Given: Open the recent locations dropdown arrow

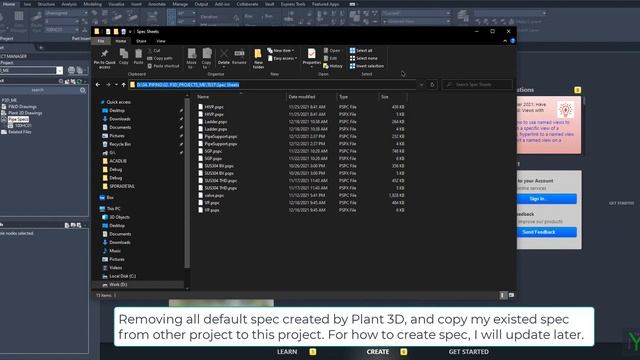Looking at the screenshot, I should point(116,85).
